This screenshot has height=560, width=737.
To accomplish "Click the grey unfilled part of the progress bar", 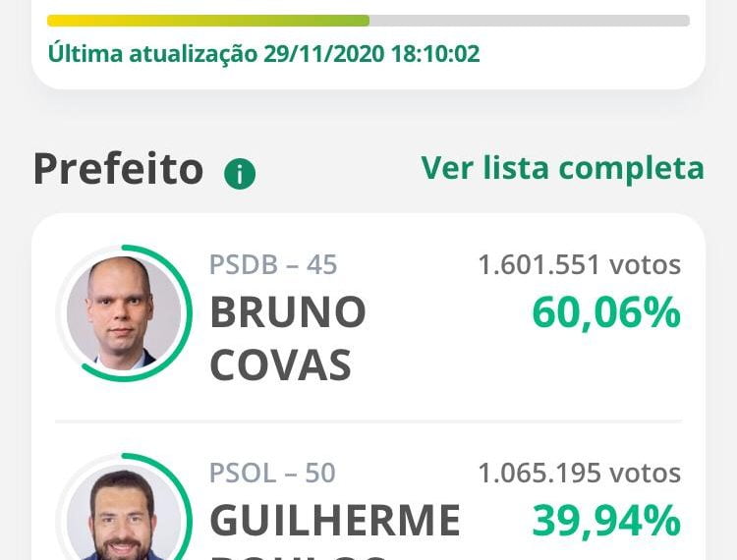I will point(530,21).
